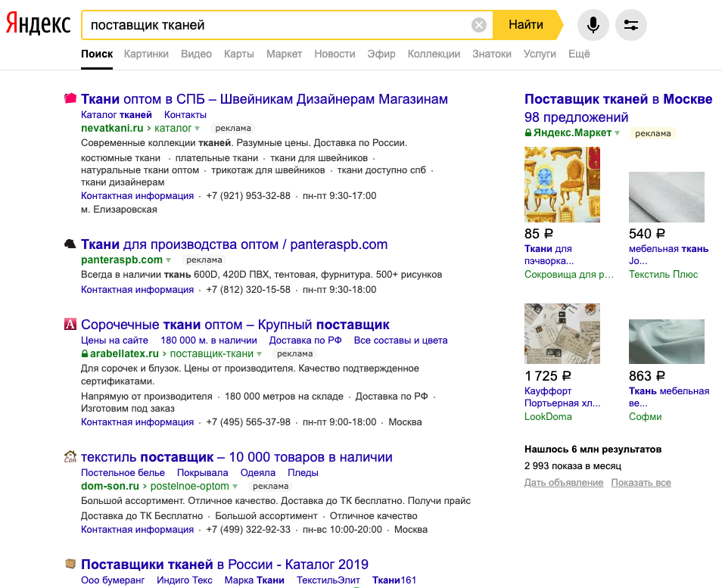Click the white furniture fabric thumbnail

(667, 197)
